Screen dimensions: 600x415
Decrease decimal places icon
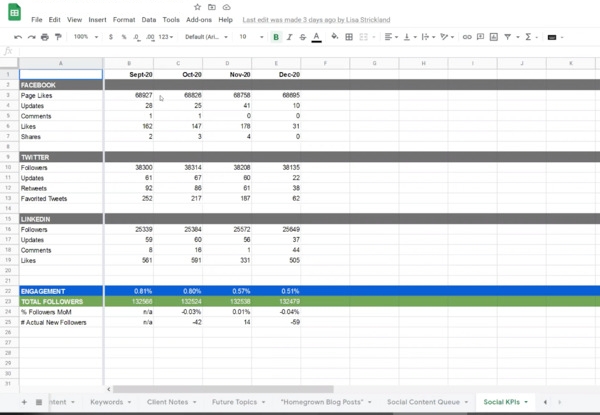[x=136, y=37]
